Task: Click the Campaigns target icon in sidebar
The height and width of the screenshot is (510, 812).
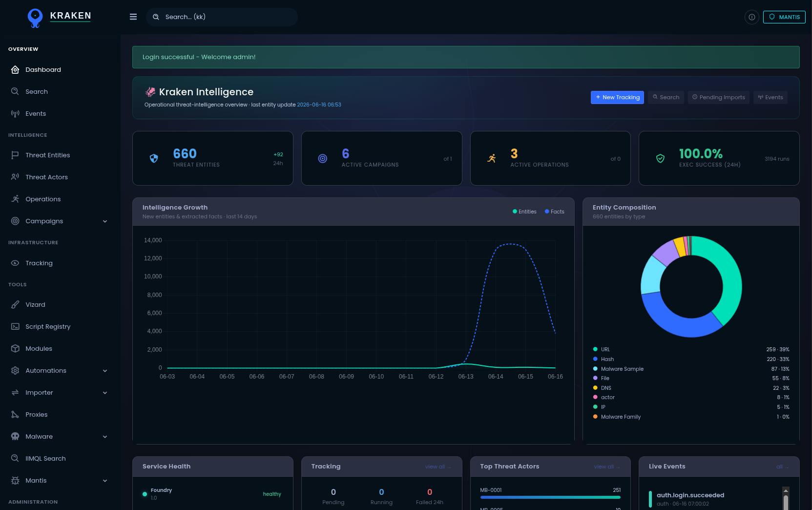Action: point(15,221)
